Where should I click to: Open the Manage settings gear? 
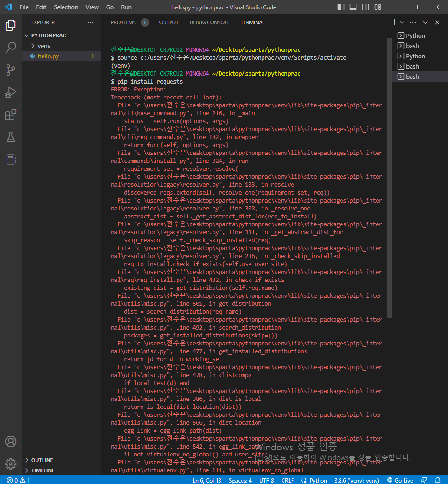[11, 463]
